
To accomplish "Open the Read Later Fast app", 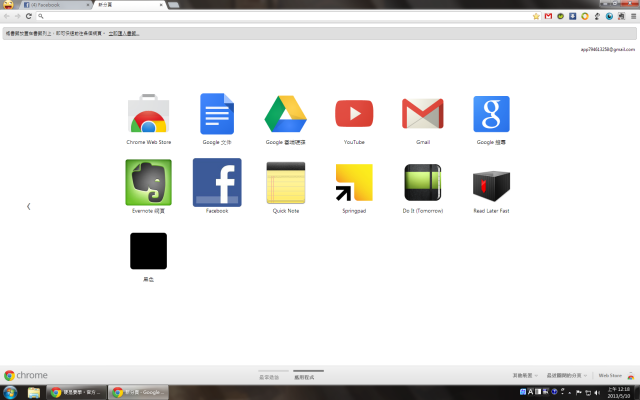I will click(x=491, y=186).
